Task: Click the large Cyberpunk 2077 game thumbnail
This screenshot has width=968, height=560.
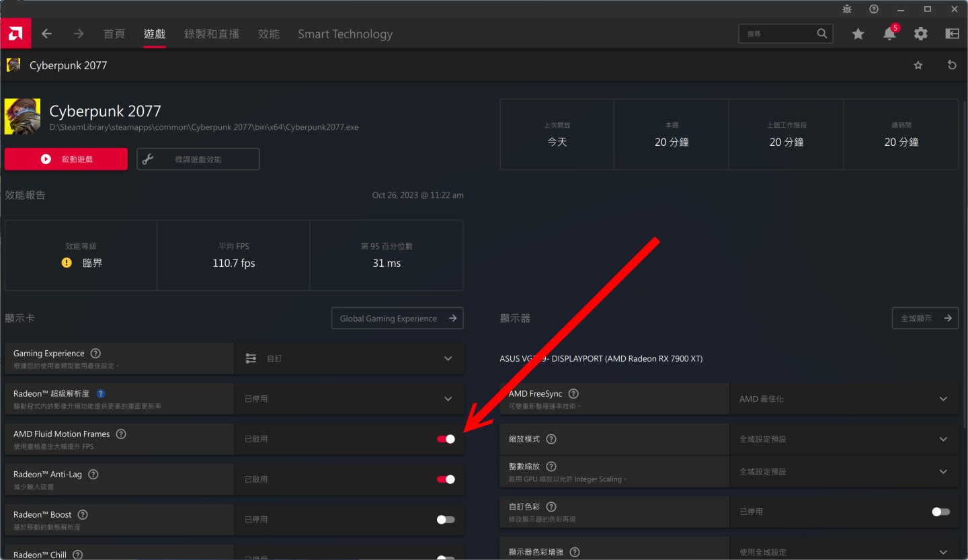Action: point(22,116)
